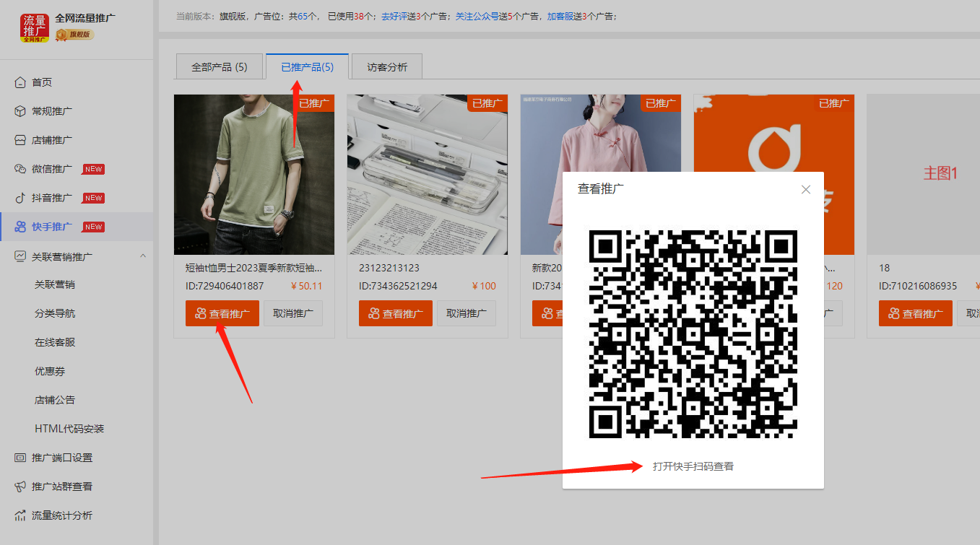
Task: Click the 打开快手扫码查看 caption
Action: [x=693, y=466]
